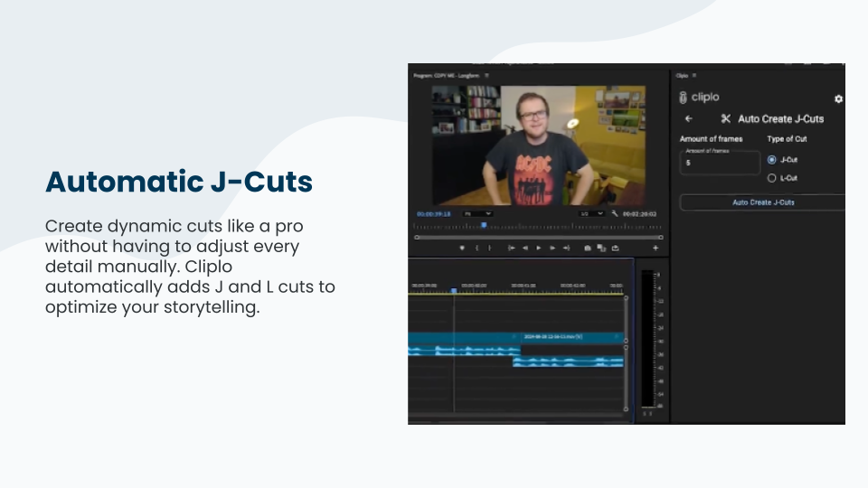Click the scissors icon beside Auto Create J-Cuts
The image size is (868, 488).
pos(726,119)
